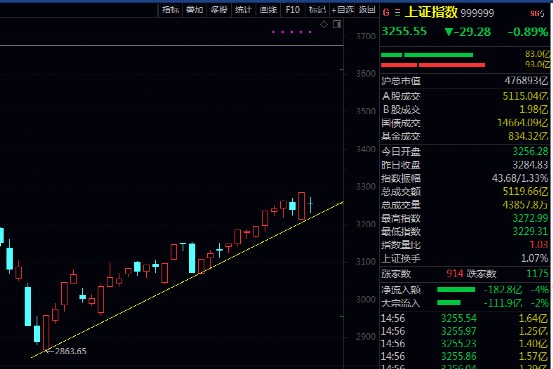Click the 总成交量 label
The height and width of the screenshot is (369, 553).
click(x=401, y=205)
